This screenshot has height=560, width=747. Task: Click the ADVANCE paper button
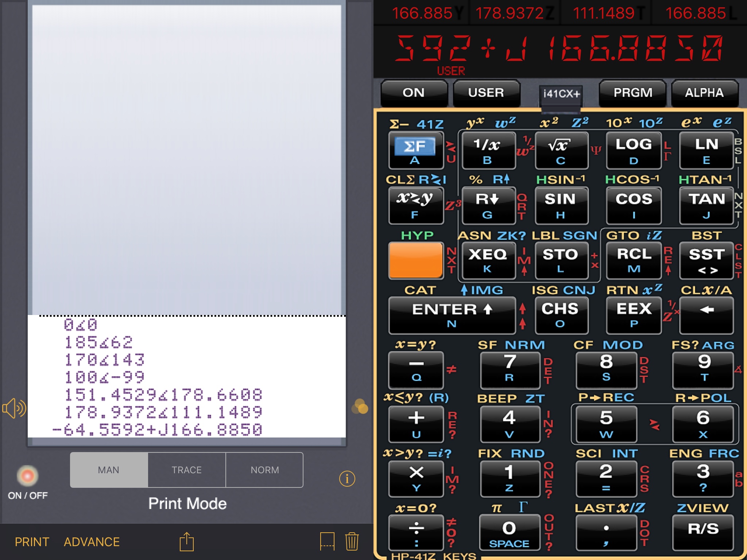click(x=92, y=542)
